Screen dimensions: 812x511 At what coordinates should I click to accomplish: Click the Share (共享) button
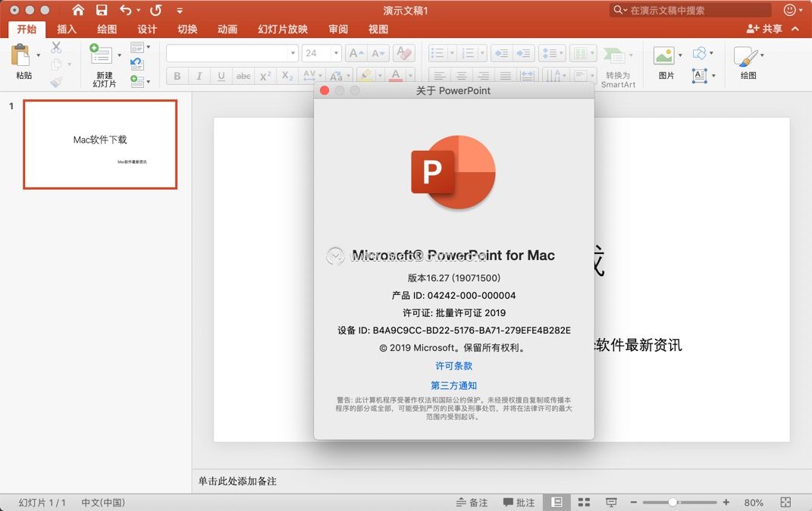(x=764, y=29)
